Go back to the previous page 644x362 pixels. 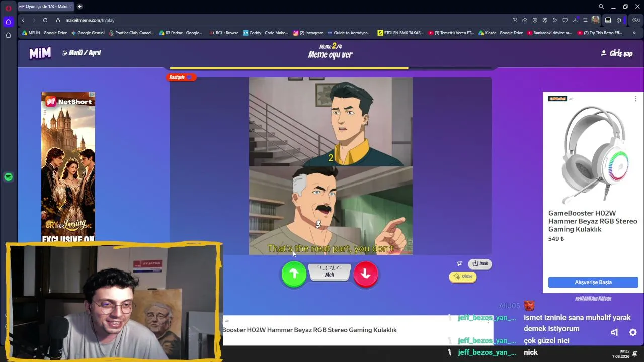[23, 20]
